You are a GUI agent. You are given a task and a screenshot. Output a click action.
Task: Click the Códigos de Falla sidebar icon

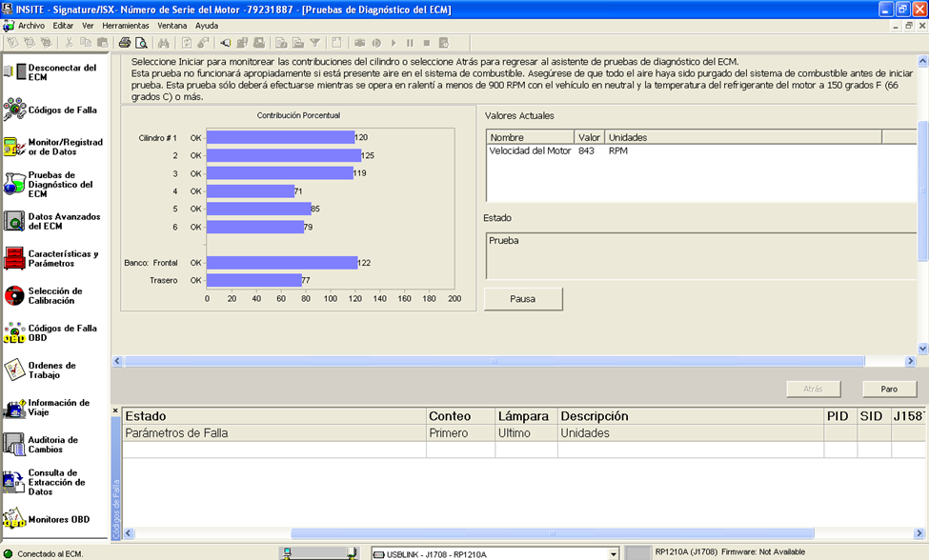pos(14,110)
